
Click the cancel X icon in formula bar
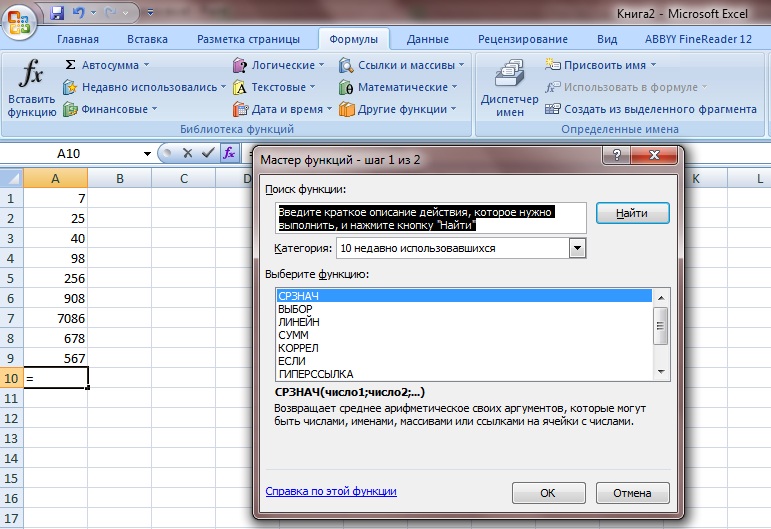click(x=187, y=153)
